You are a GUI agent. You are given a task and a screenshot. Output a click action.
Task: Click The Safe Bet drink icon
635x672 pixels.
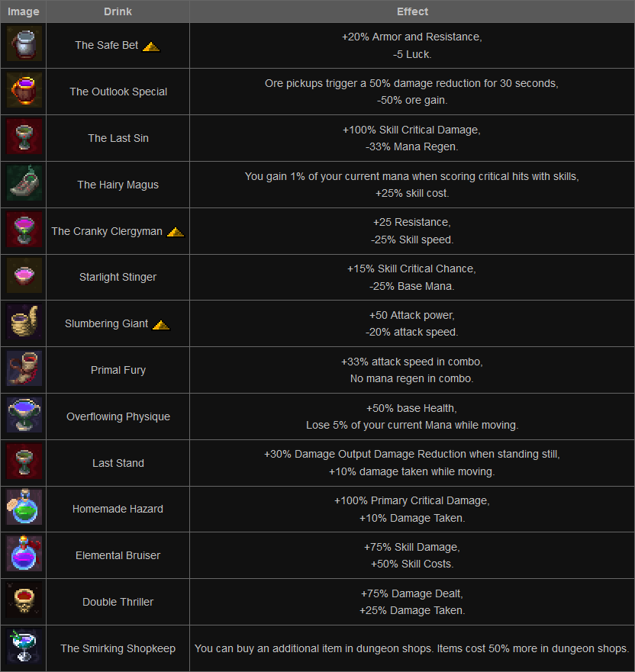tap(24, 45)
